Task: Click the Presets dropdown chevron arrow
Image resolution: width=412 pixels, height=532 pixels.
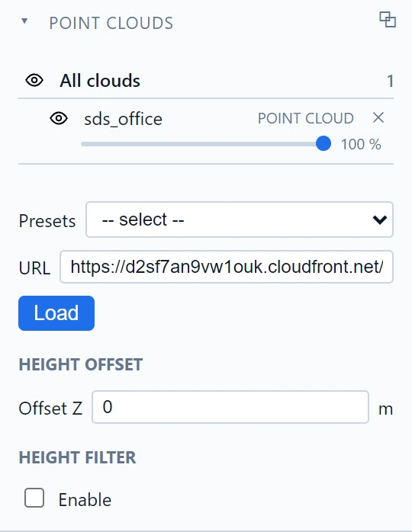Action: point(379,220)
